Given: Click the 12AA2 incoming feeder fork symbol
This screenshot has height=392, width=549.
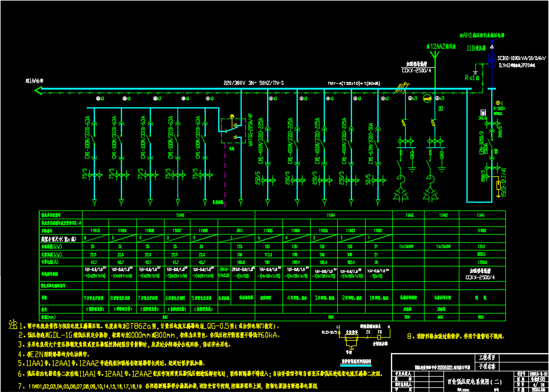Looking at the screenshot, I should (436, 55).
